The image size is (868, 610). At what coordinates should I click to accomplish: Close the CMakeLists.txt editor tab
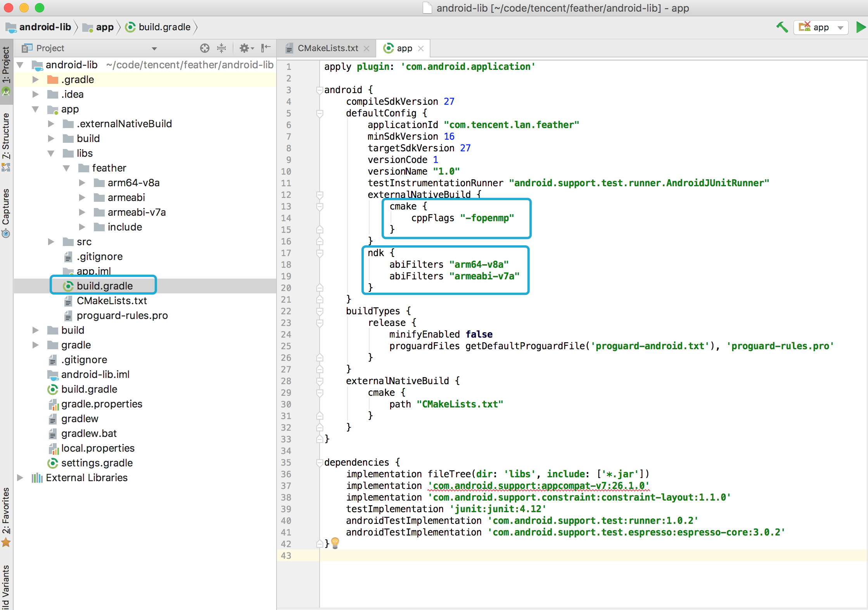pyautogui.click(x=367, y=49)
